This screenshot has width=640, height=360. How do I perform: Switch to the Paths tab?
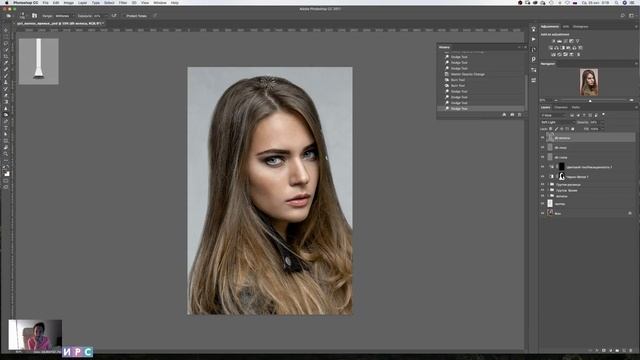click(x=576, y=107)
